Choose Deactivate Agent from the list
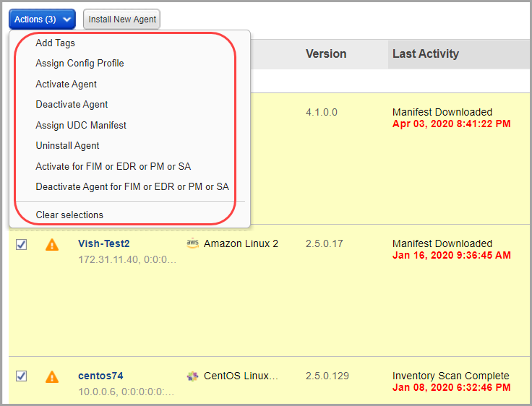Screen dimensions: 532x406 (72, 105)
